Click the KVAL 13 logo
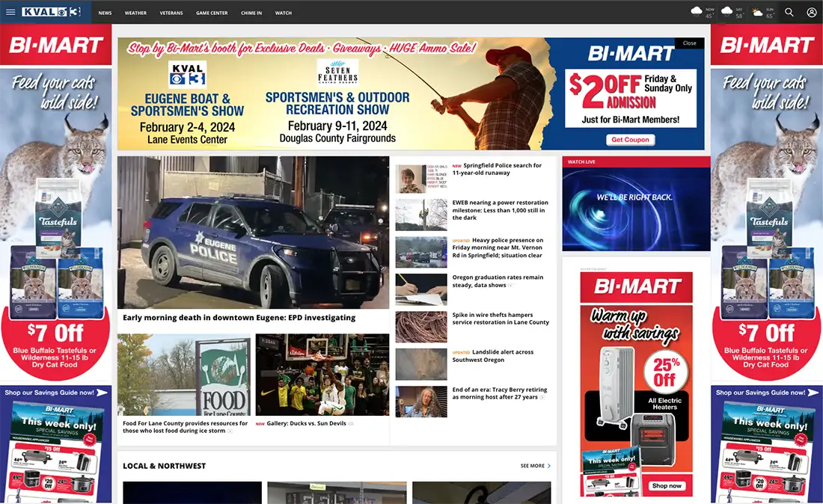The image size is (823, 504). (51, 12)
